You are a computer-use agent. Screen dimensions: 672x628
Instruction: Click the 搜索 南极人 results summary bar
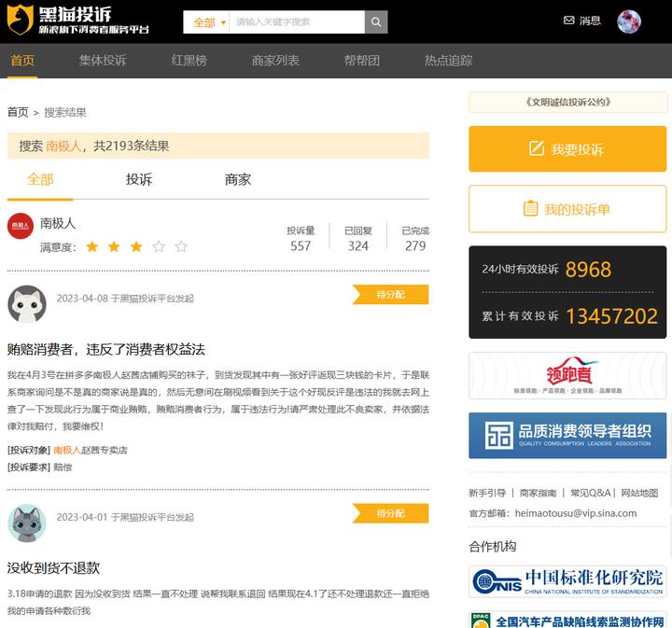218,146
